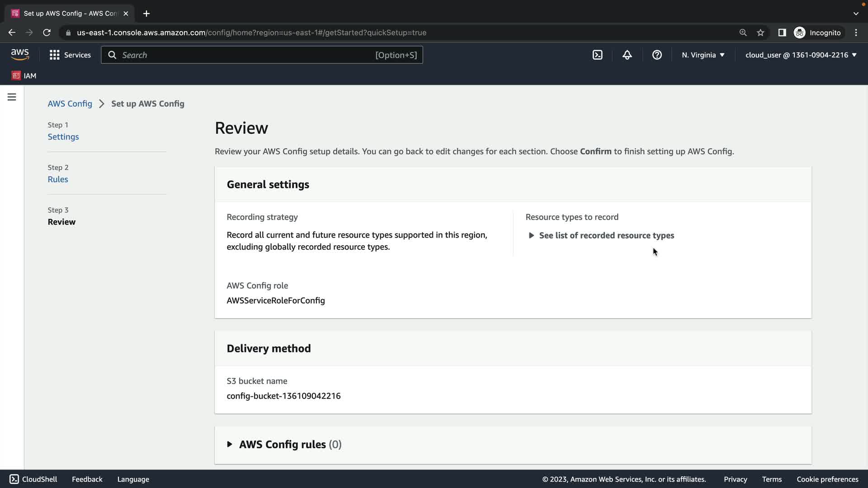Open the AWS CloudShell terminal icon in header

(597, 55)
